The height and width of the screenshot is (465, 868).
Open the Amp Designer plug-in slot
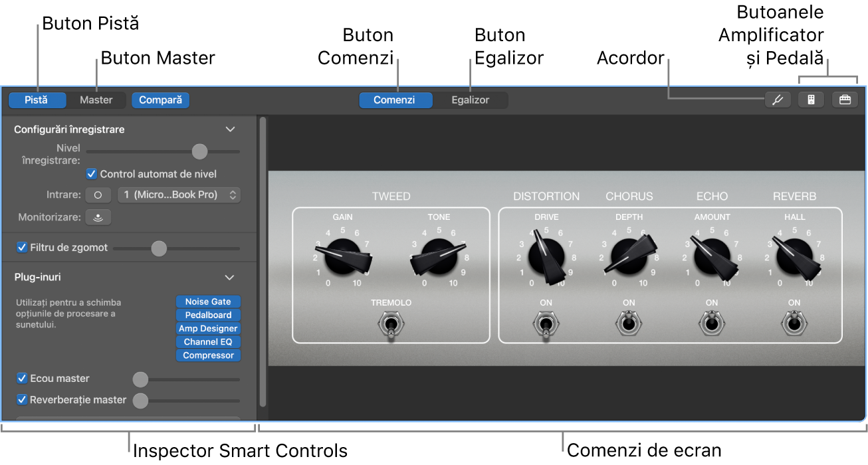[208, 329]
